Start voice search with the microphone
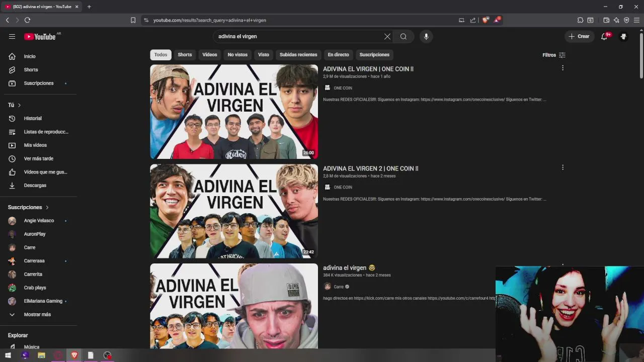 pos(426,36)
